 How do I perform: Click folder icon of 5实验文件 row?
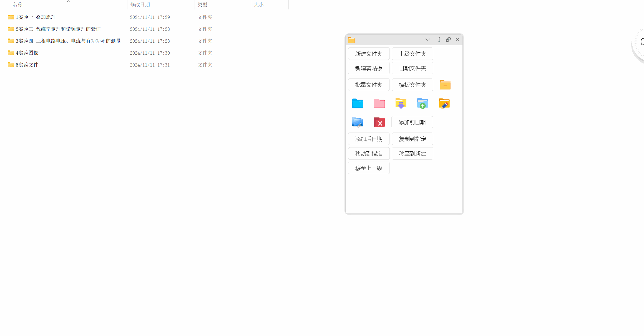click(11, 65)
